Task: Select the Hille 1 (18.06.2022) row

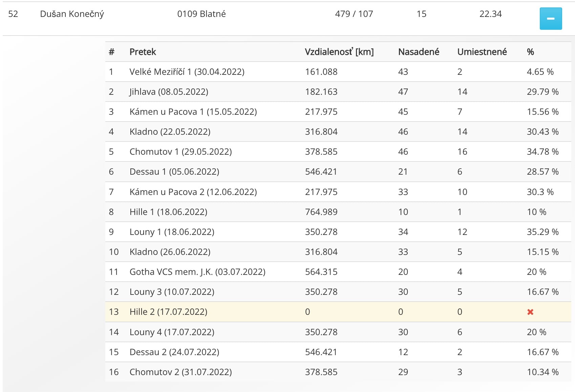Action: [x=338, y=212]
